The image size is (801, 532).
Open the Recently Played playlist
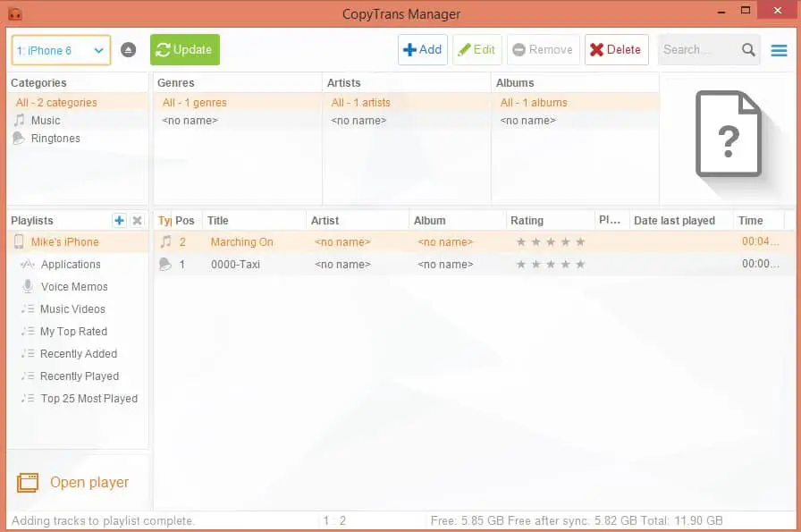click(x=78, y=376)
